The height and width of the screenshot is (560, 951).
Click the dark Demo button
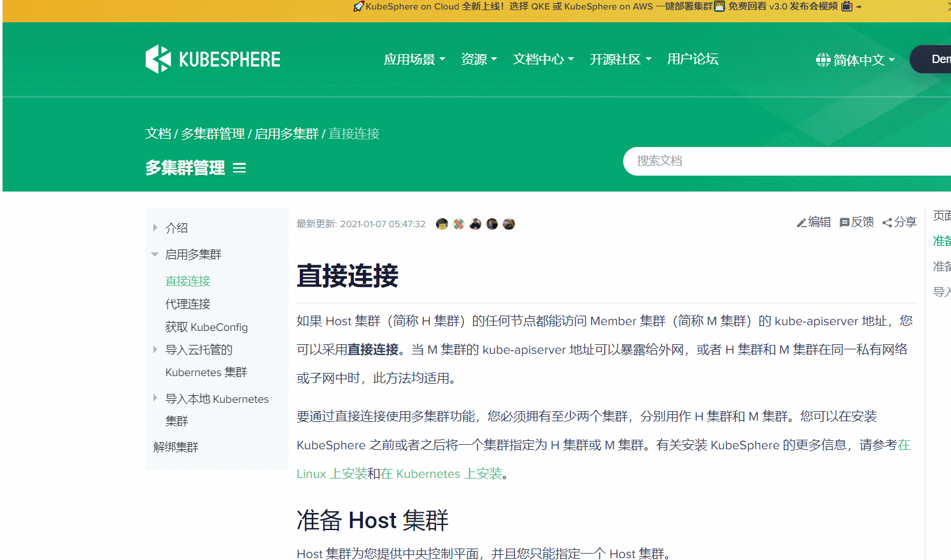pos(932,59)
